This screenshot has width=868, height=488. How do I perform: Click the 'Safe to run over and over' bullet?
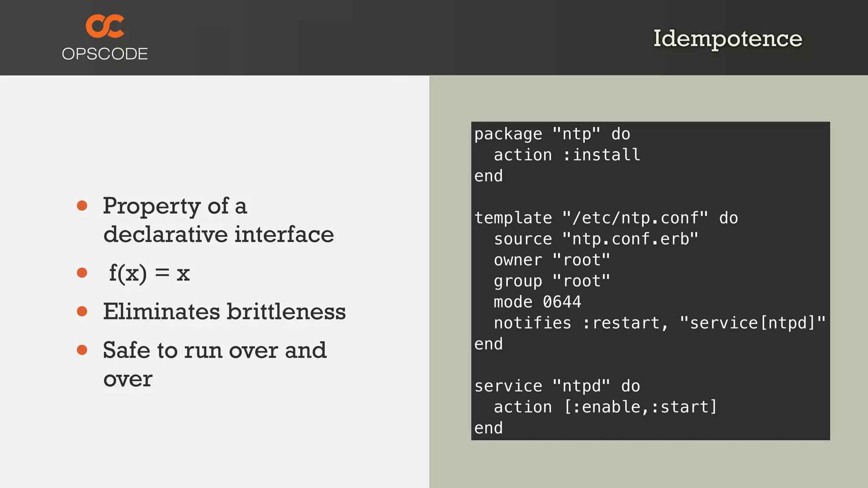[215, 364]
